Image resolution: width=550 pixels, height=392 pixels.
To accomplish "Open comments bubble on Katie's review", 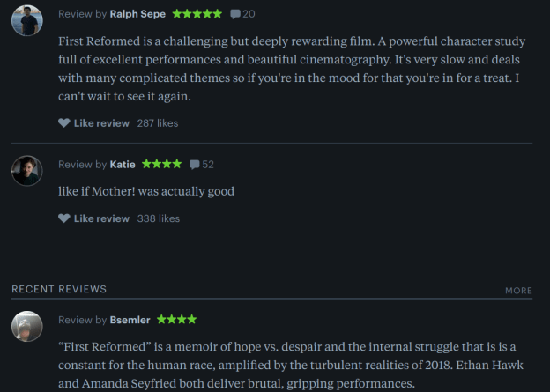I will [194, 165].
